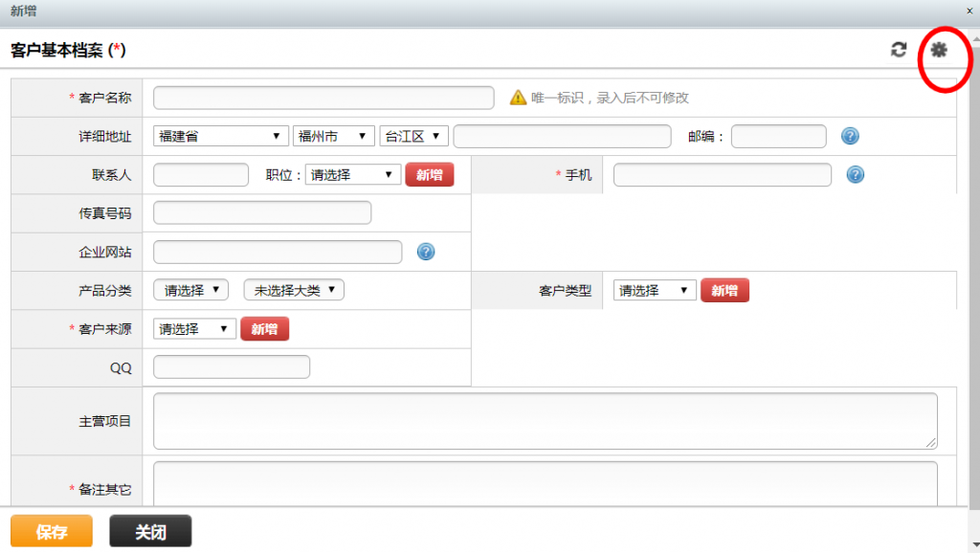Expand the 职位 dropdown

[352, 175]
